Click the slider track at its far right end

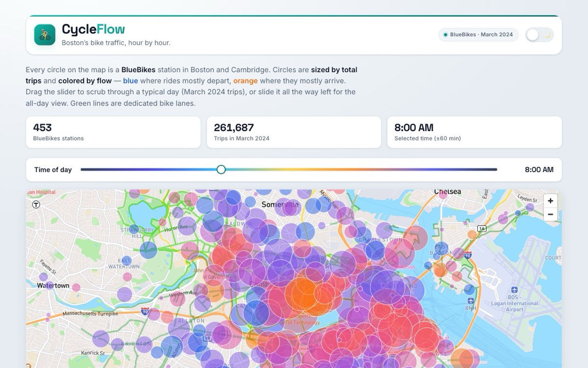[x=496, y=169]
